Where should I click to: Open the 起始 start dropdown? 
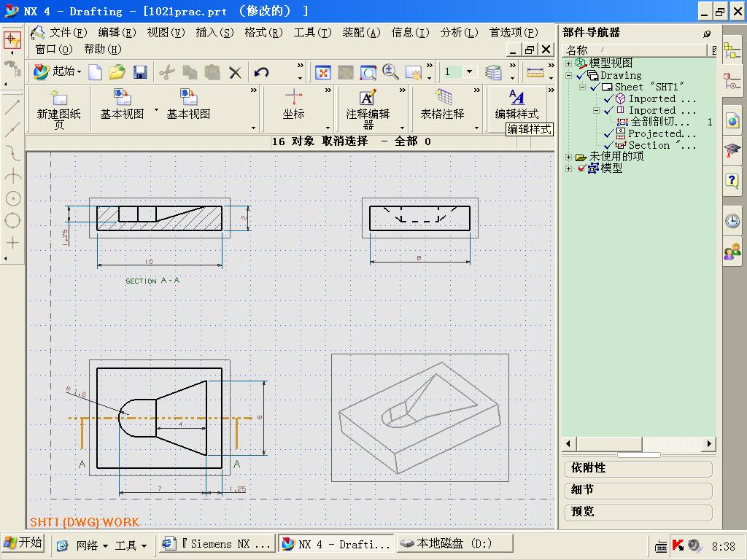(x=57, y=72)
